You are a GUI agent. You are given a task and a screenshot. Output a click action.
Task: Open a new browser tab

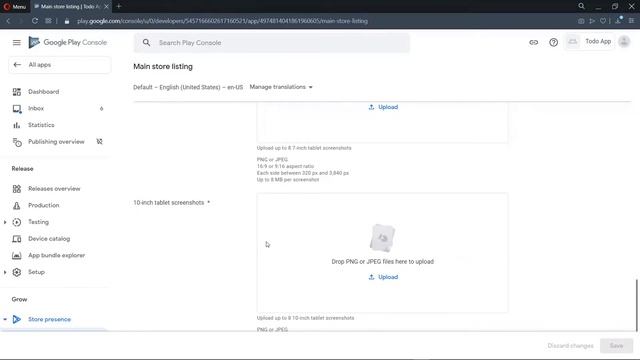pos(119,7)
